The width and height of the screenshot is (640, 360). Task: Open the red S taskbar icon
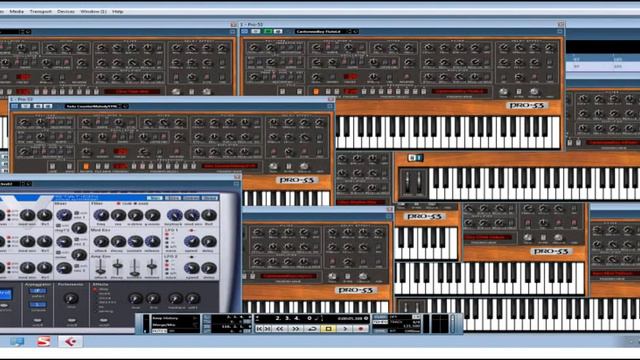[x=44, y=341]
